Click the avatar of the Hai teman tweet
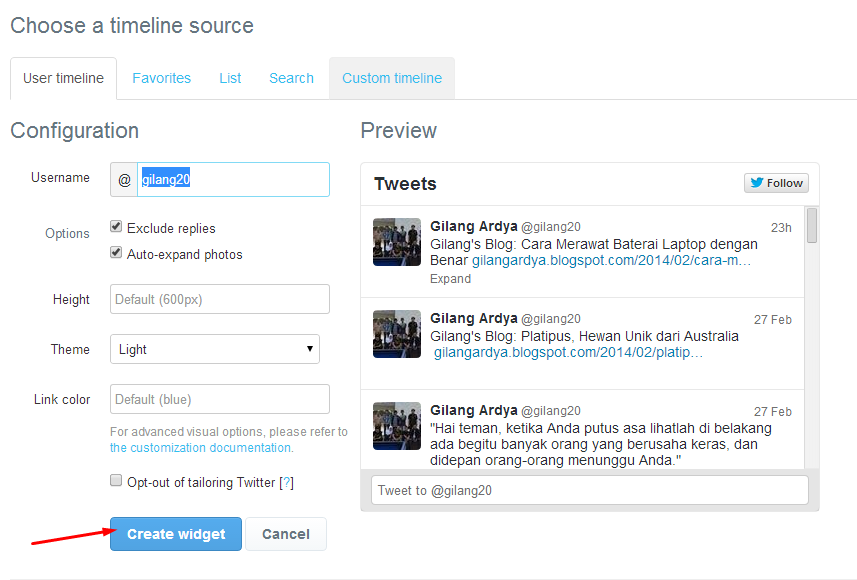This screenshot has height=580, width=857. point(397,426)
